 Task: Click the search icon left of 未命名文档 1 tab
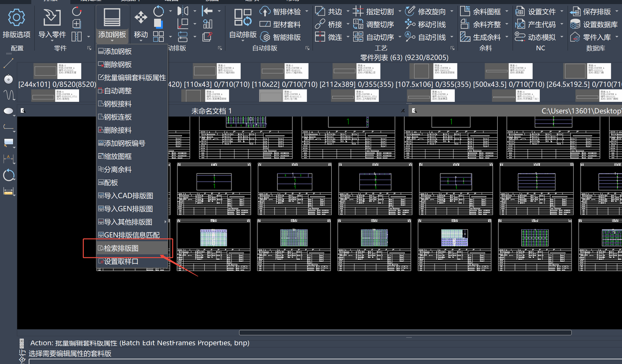(x=23, y=111)
